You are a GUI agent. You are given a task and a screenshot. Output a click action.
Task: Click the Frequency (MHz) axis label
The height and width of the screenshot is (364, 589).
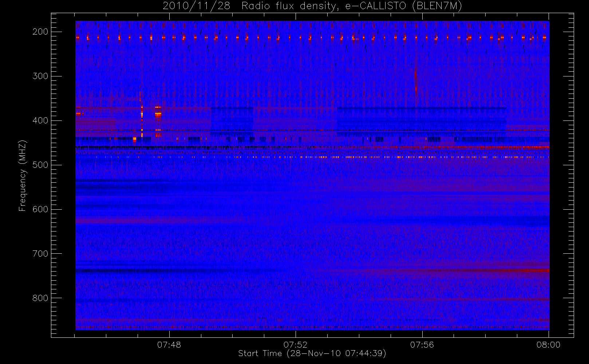[23, 175]
